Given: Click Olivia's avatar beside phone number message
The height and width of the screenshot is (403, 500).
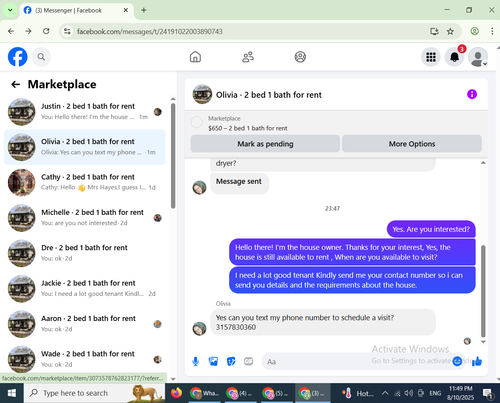Looking at the screenshot, I should coord(199,328).
